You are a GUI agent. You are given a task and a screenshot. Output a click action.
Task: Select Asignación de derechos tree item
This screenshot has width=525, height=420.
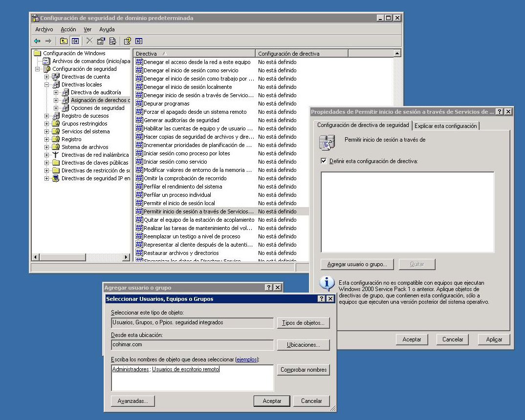tap(100, 100)
